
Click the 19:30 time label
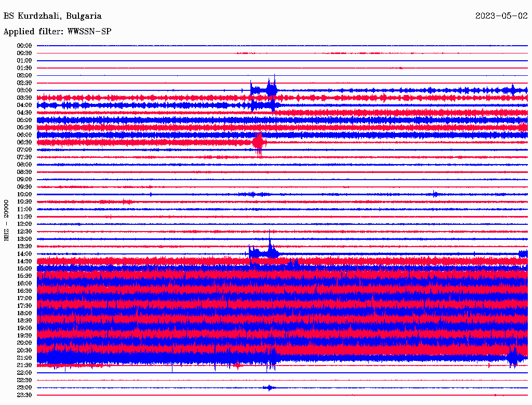(24, 335)
